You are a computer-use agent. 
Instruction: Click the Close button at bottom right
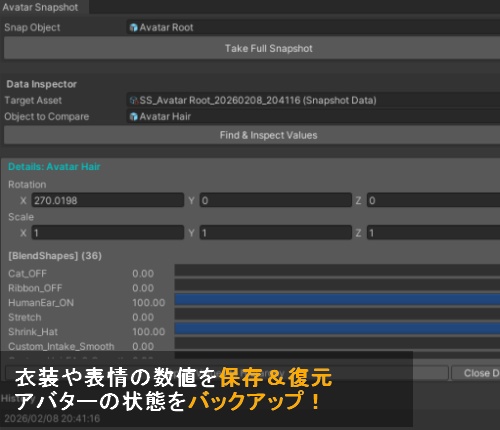pyautogui.click(x=476, y=373)
